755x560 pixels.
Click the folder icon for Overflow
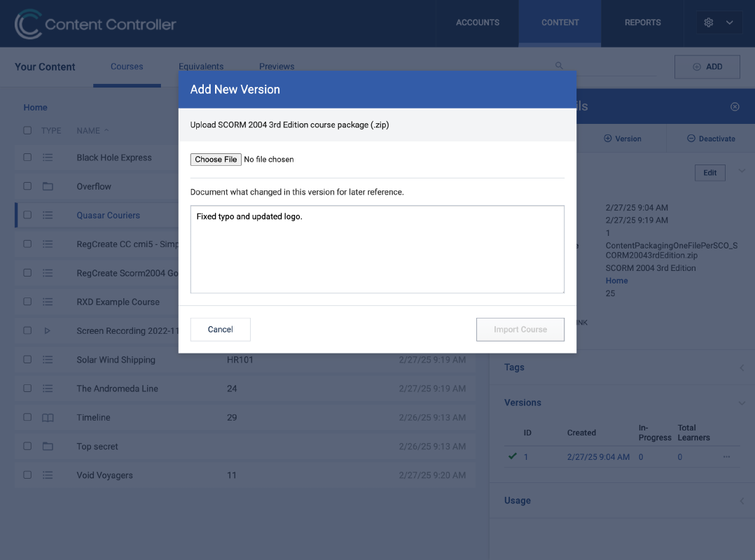pyautogui.click(x=48, y=186)
